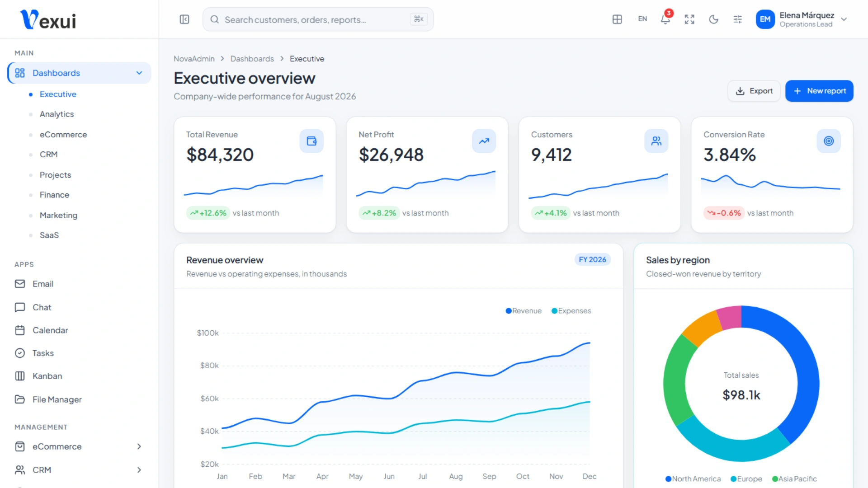The width and height of the screenshot is (868, 488).
Task: Open the Chat app in the sidebar
Action: coord(79,307)
